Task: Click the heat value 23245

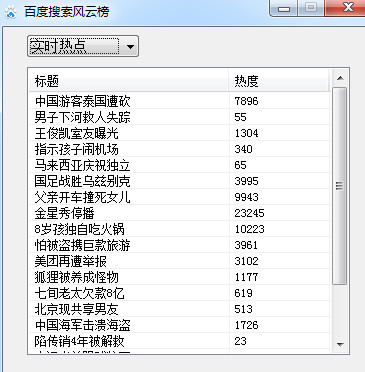Action: (249, 213)
